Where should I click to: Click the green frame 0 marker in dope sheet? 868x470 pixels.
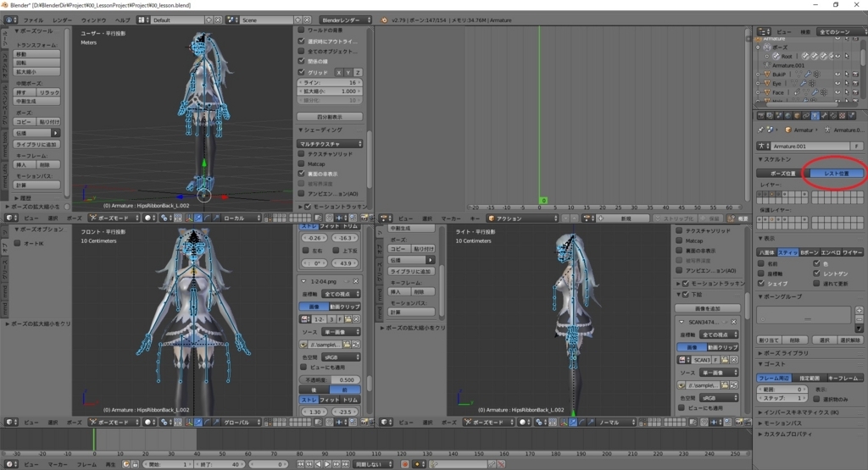543,200
